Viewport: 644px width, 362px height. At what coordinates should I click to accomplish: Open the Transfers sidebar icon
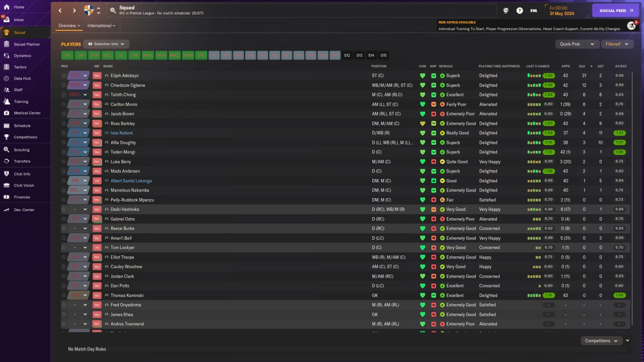(6, 161)
